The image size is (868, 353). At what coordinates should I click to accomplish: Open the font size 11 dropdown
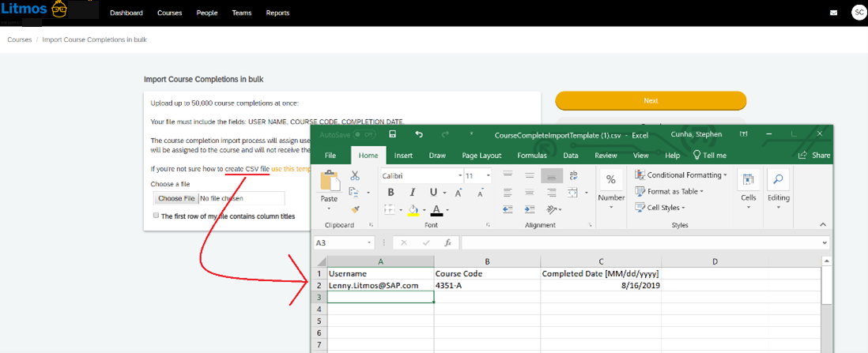pos(488,176)
